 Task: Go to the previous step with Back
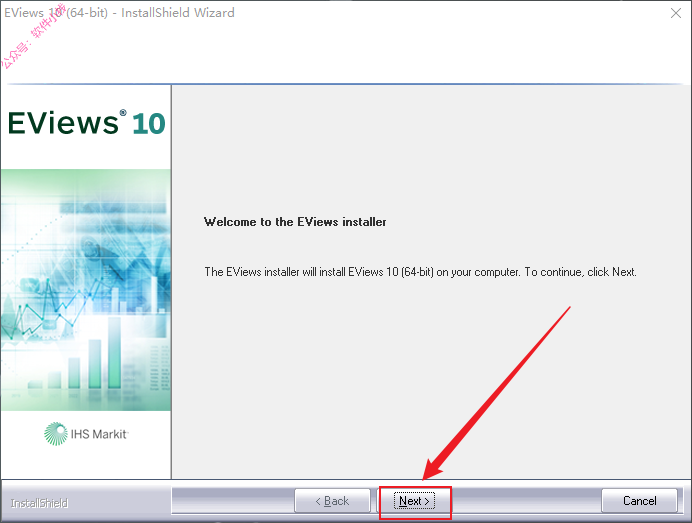click(332, 501)
